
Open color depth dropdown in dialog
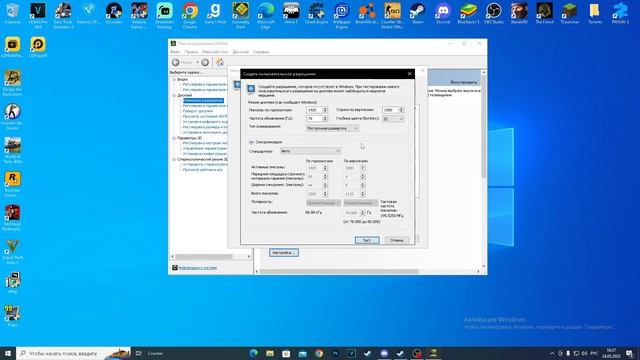pos(393,119)
